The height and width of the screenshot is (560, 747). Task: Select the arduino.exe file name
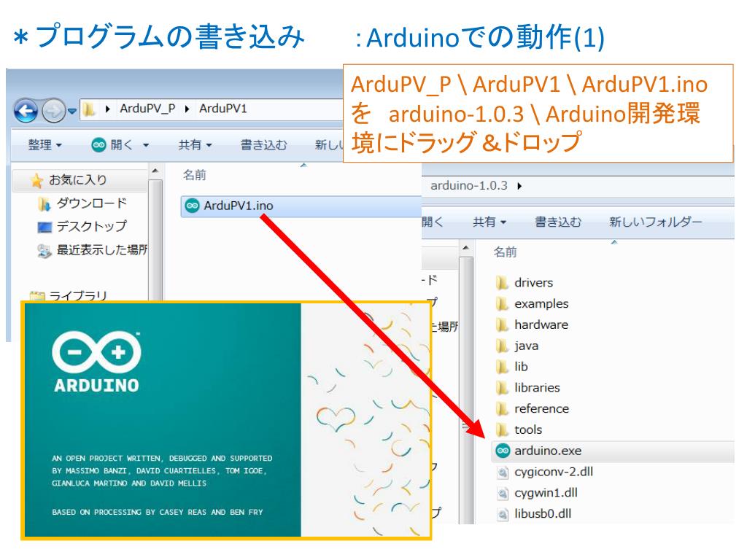coord(548,451)
